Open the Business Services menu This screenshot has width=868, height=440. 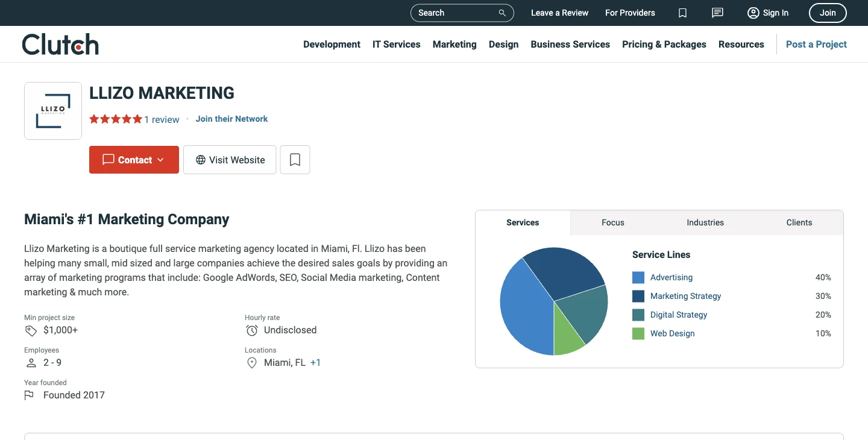[570, 44]
